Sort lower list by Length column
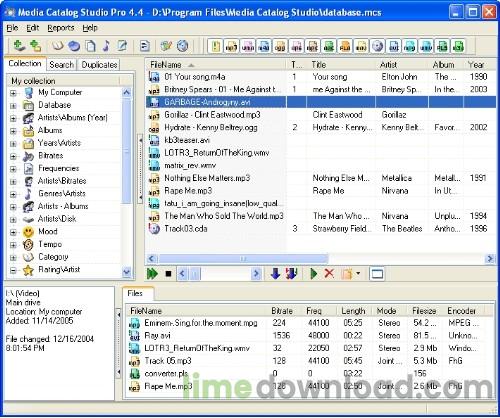The height and width of the screenshot is (418, 500). click(354, 311)
